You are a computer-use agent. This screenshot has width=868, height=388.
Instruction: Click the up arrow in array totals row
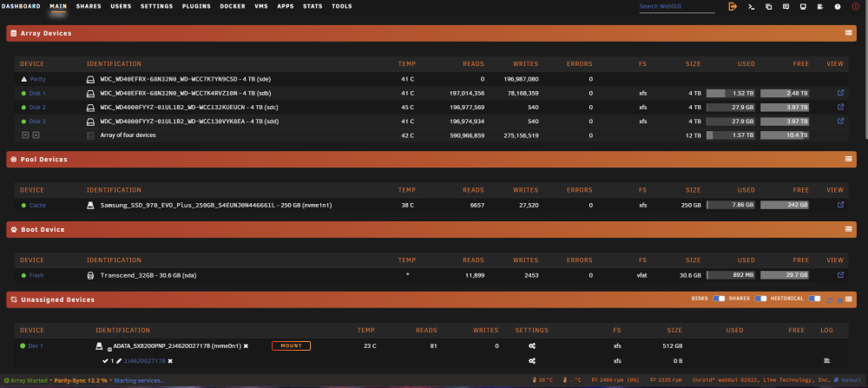click(x=36, y=135)
